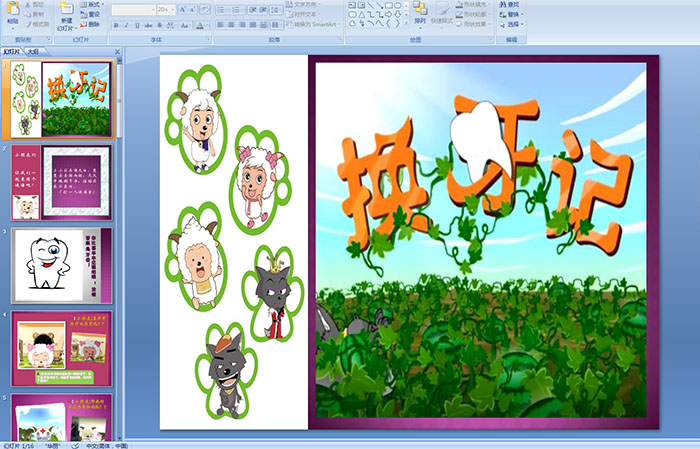Viewport: 700px width, 449px height.
Task: Select slide 3 tooth cartoon thumbnail
Action: 62,266
